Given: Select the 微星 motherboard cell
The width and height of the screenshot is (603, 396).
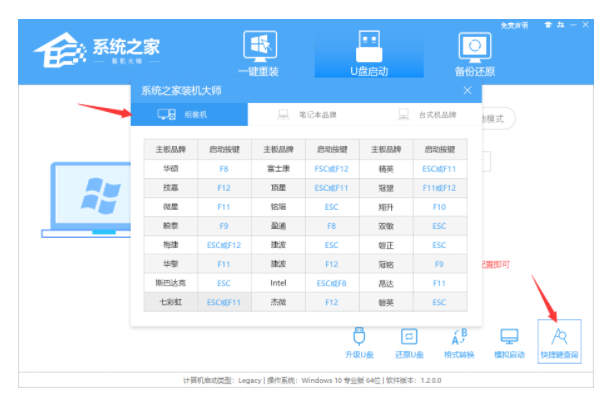Looking at the screenshot, I should [x=171, y=207].
